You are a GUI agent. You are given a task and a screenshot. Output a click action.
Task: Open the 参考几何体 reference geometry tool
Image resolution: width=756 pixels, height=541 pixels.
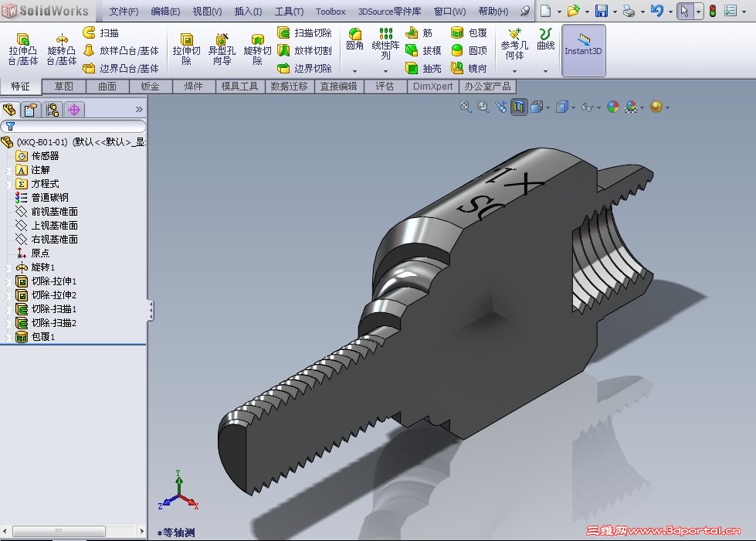point(514,44)
